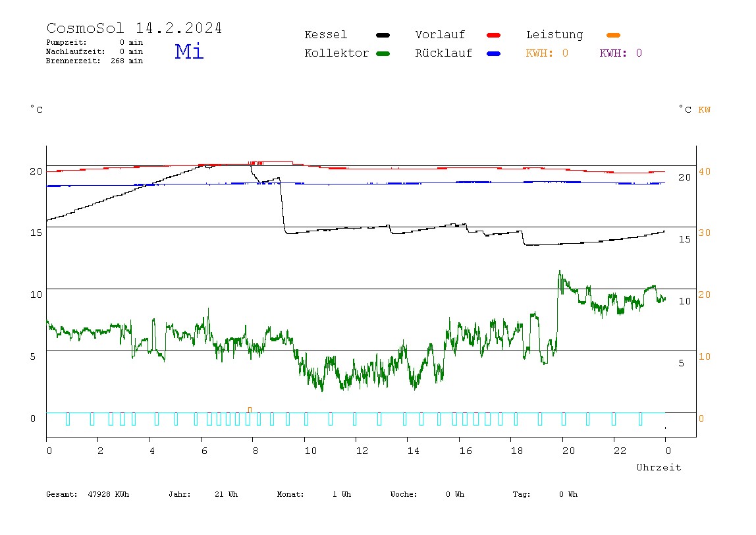Image resolution: width=756 pixels, height=535 pixels.
Task: Click the orange '30' KW axis label
Action: (x=705, y=233)
